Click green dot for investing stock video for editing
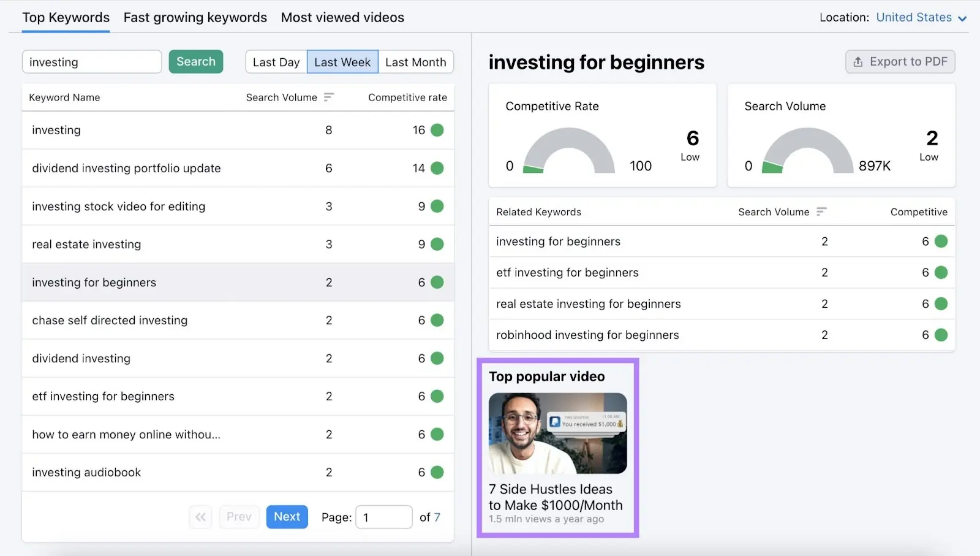The height and width of the screenshot is (556, 980). [x=437, y=206]
